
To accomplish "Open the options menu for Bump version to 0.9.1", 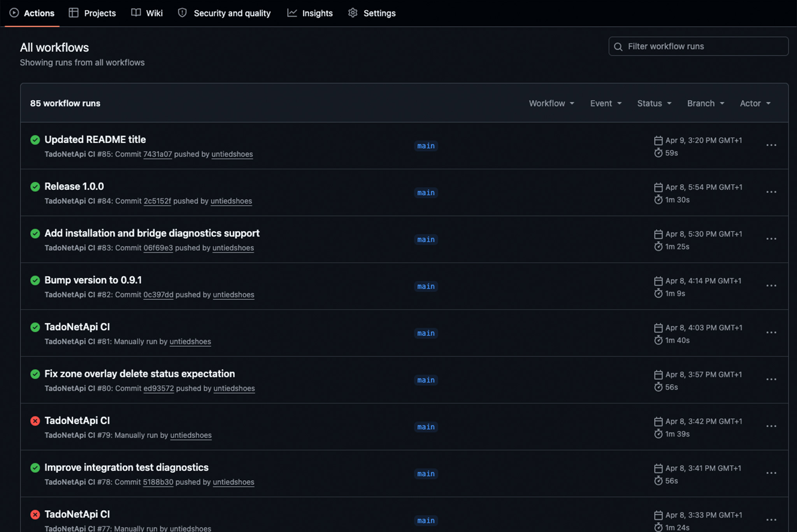I will (x=771, y=286).
